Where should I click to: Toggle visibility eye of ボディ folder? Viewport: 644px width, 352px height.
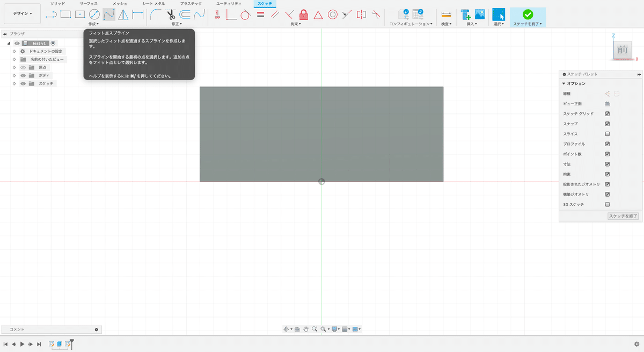coord(23,76)
